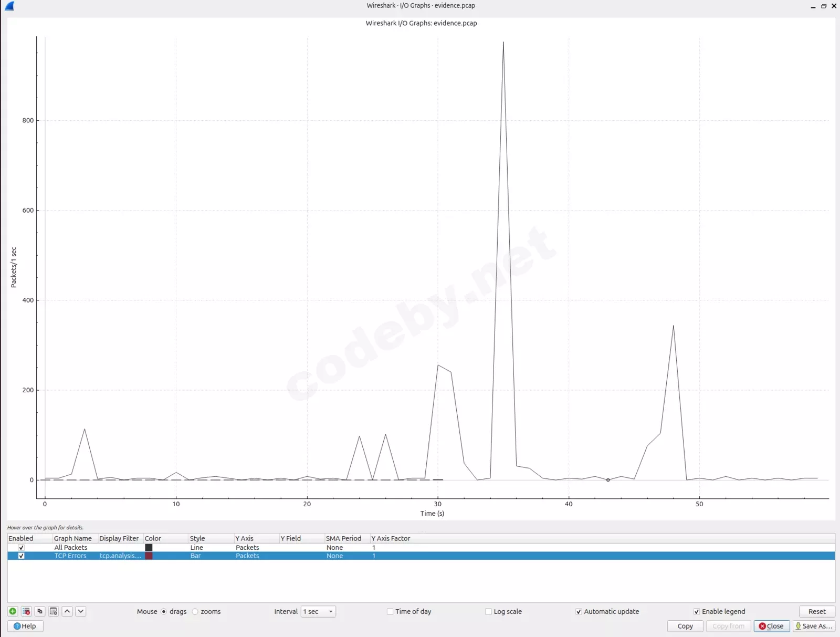This screenshot has height=637, width=840.
Task: Sort by the Enabled column header
Action: click(30, 538)
